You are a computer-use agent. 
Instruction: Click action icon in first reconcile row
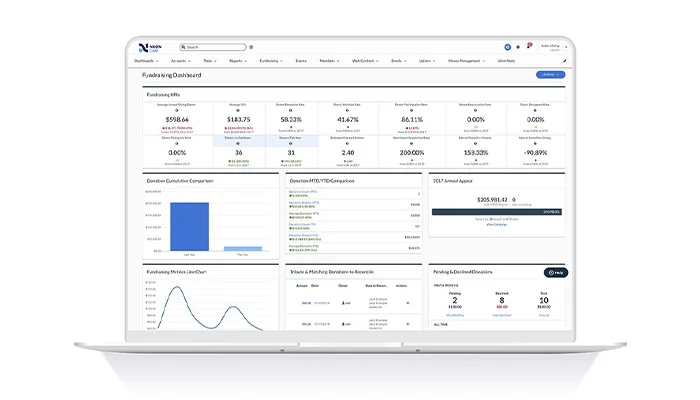tap(408, 303)
